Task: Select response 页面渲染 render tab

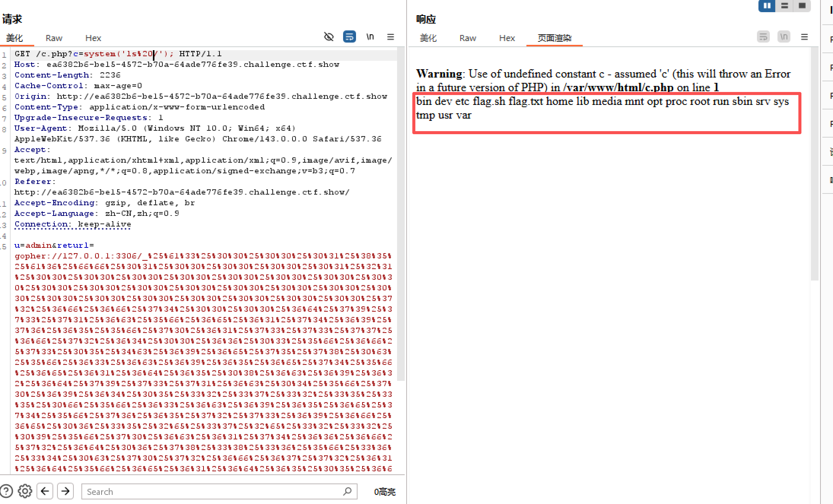Action: point(555,38)
